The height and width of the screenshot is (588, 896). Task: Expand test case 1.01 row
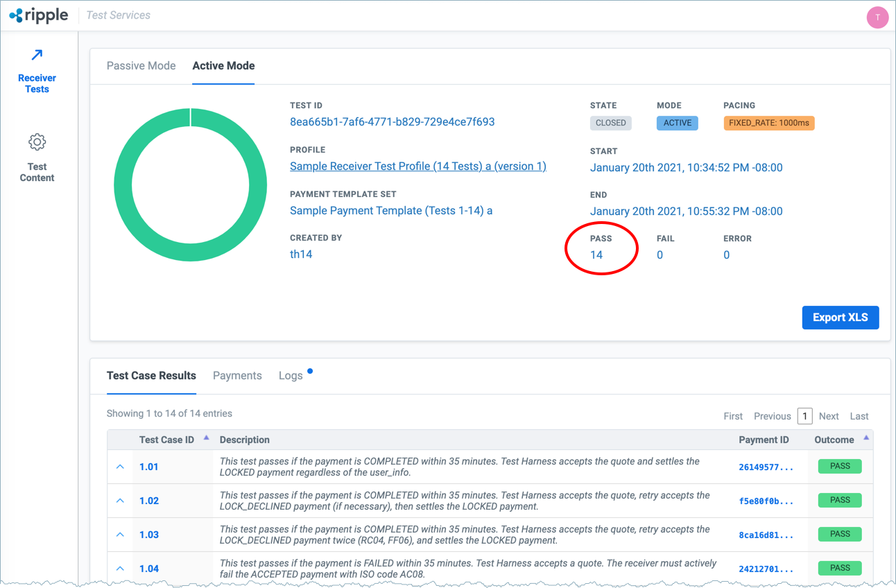click(120, 467)
